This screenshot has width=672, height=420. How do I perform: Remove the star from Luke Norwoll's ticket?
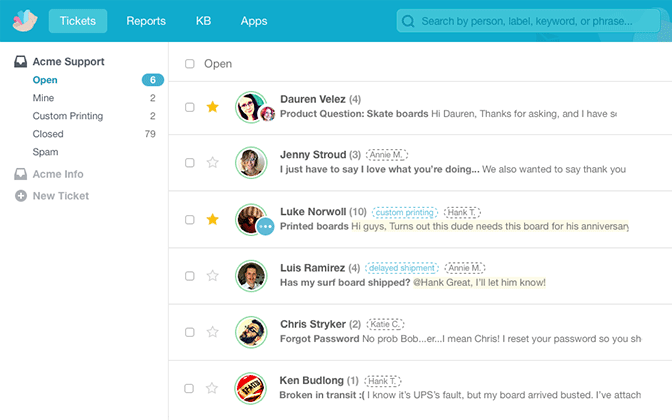212,219
